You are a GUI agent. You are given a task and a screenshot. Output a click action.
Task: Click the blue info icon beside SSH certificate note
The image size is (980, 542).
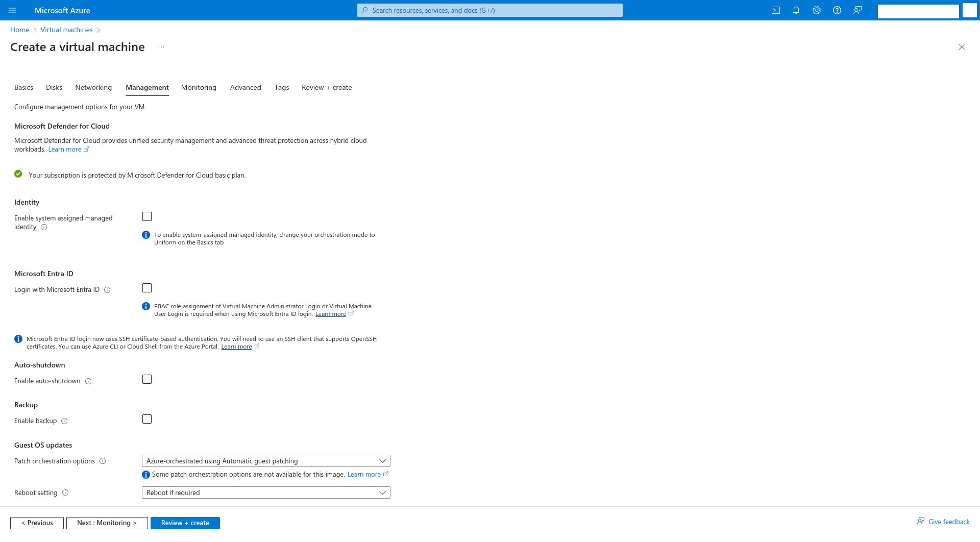pyautogui.click(x=18, y=339)
